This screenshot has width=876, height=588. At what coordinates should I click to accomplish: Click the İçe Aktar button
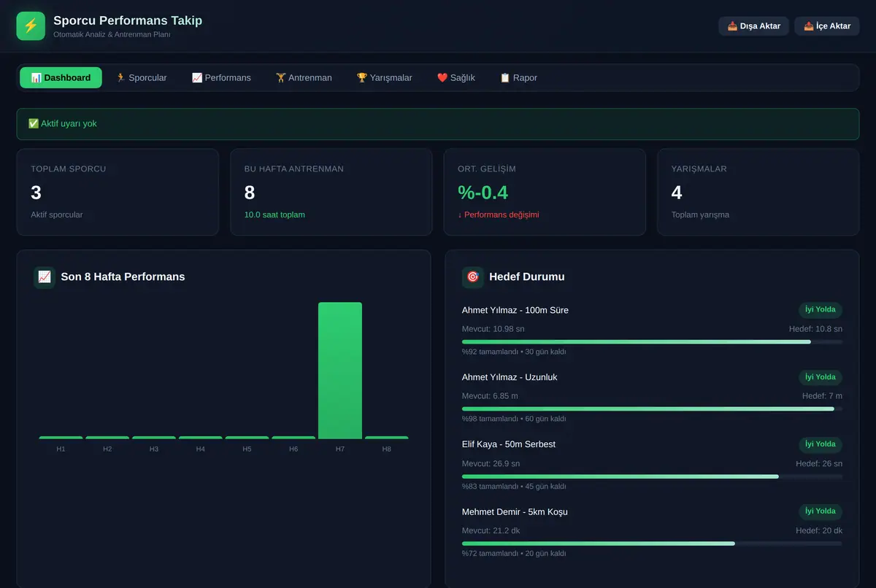(827, 26)
